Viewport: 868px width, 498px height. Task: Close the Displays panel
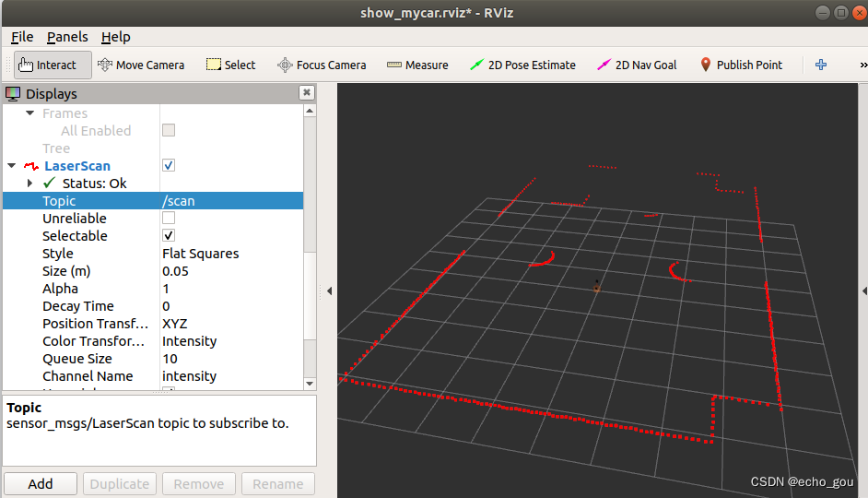(x=307, y=92)
